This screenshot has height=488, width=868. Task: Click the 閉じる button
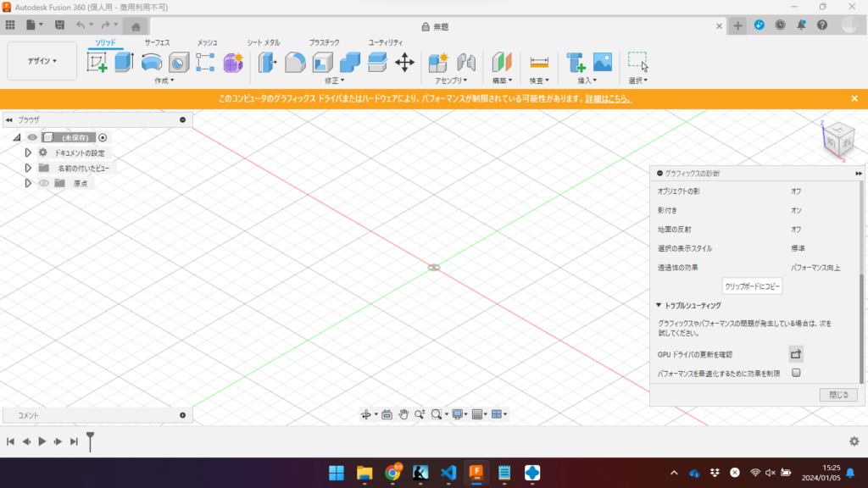point(838,395)
